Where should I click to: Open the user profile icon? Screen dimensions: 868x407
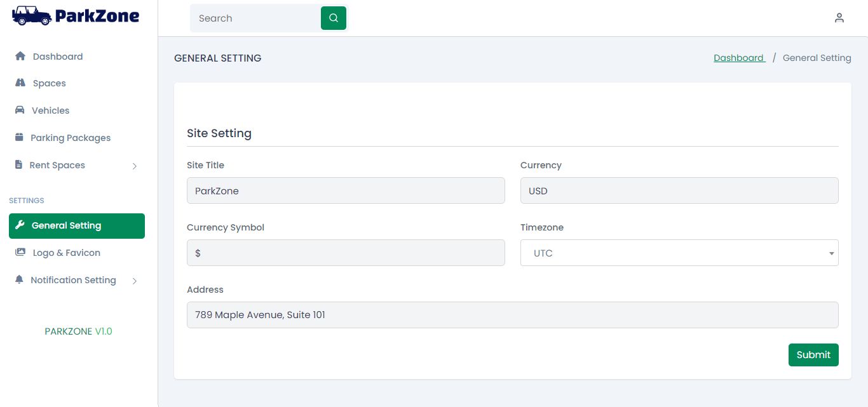click(x=839, y=18)
